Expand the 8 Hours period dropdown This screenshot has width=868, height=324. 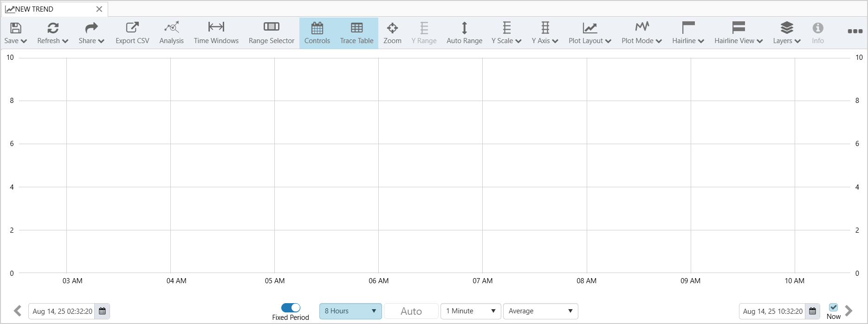click(350, 311)
